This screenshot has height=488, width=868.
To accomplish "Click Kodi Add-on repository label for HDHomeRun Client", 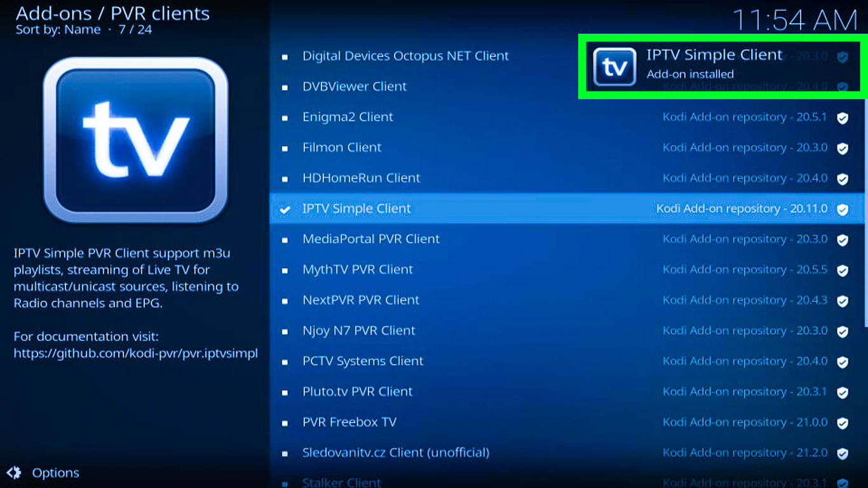I will click(744, 178).
